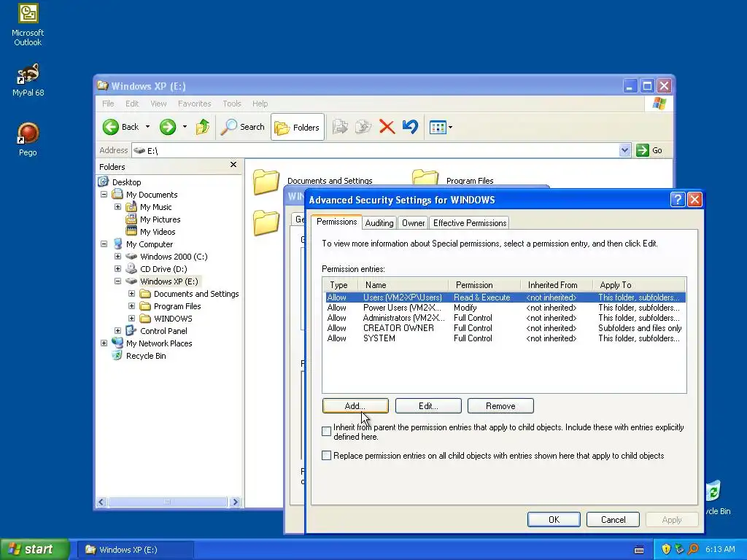Click the Edit... button
The image size is (747, 560).
click(428, 405)
